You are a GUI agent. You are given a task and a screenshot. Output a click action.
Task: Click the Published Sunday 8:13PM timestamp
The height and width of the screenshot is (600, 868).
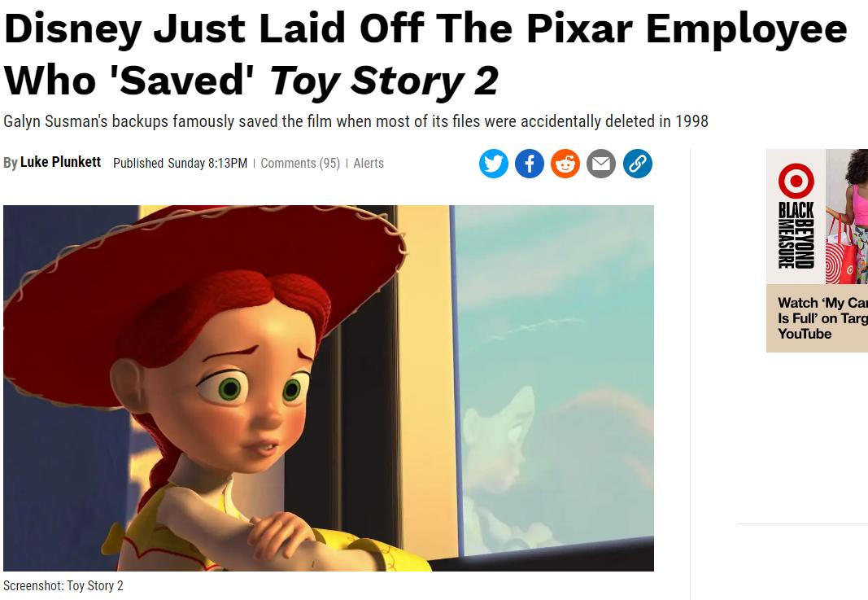180,164
